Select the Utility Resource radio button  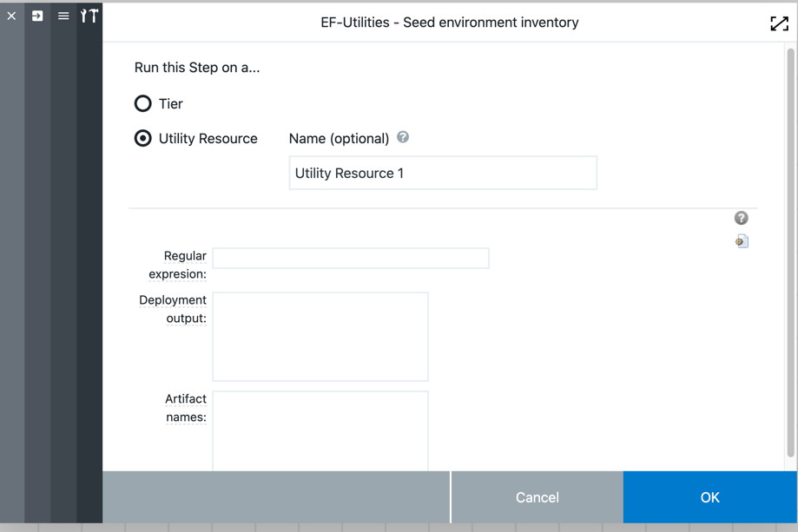click(142, 137)
